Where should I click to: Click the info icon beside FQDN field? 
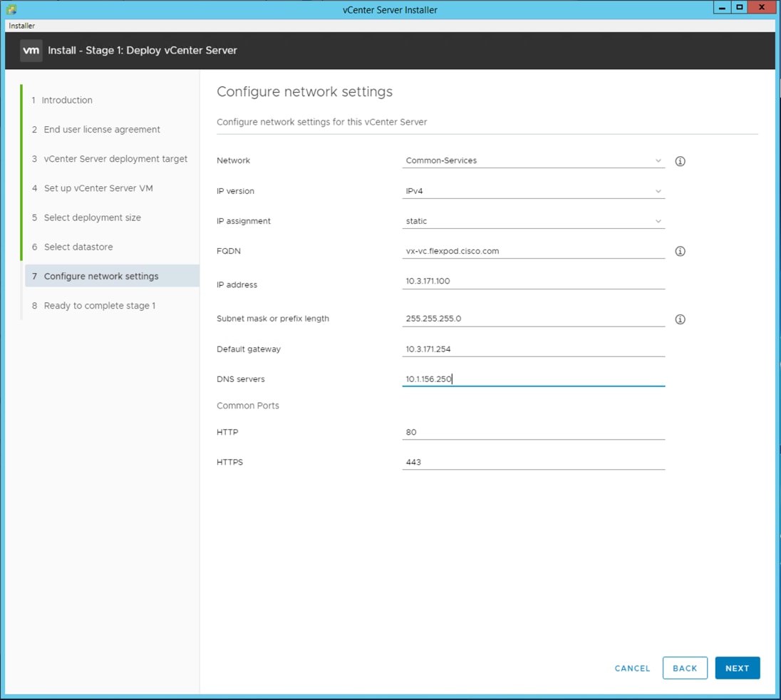(680, 251)
